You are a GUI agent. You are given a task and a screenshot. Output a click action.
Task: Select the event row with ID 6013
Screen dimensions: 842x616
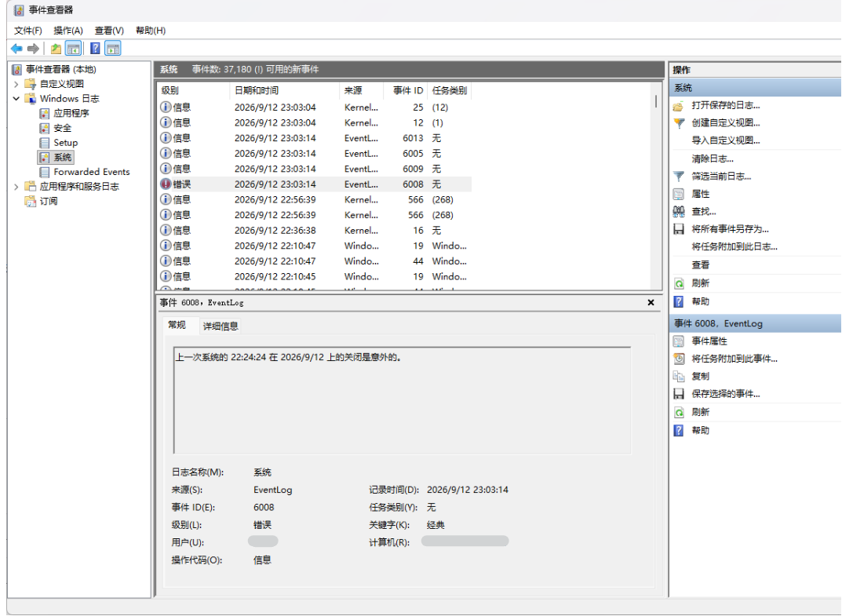314,139
